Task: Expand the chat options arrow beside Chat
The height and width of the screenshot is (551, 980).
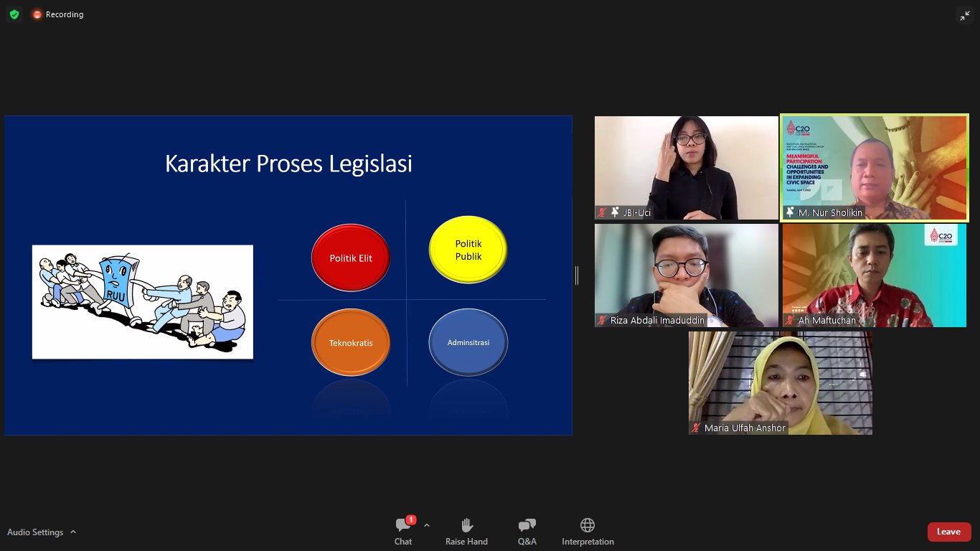Action: (x=427, y=525)
